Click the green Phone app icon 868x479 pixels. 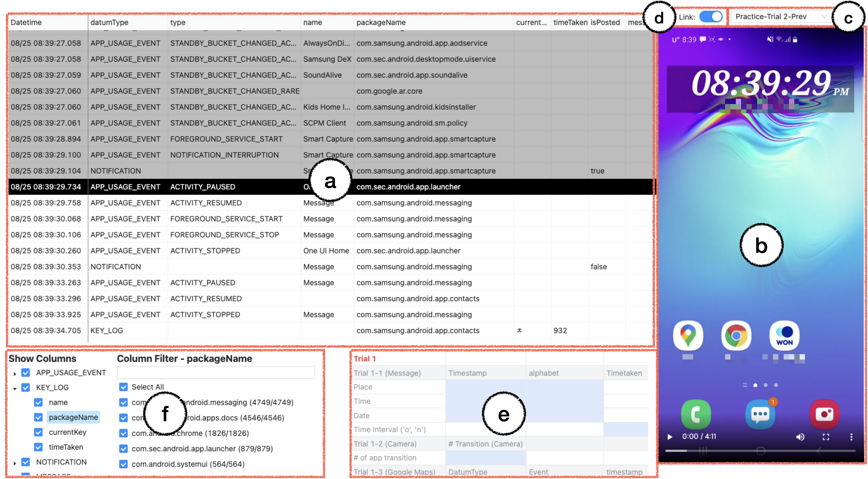coord(696,414)
